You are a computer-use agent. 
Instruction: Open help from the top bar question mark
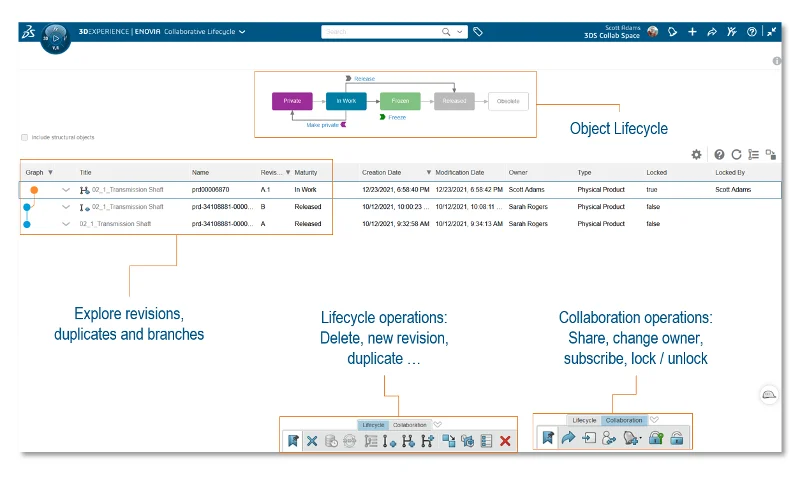(752, 32)
